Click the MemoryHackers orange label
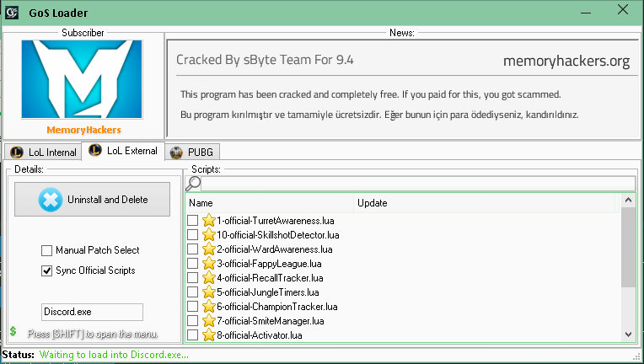The width and height of the screenshot is (644, 364). pyautogui.click(x=83, y=130)
